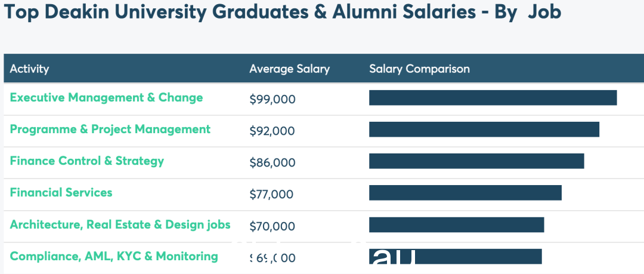Click the Compliance row salary bar
The height and width of the screenshot is (274, 644).
click(456, 256)
